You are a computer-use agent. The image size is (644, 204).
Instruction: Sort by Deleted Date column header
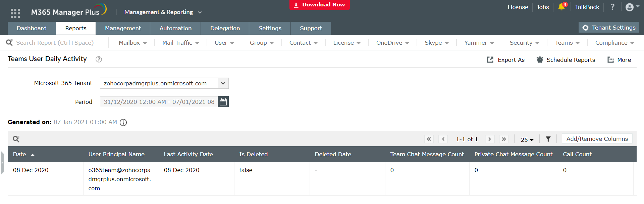point(333,154)
